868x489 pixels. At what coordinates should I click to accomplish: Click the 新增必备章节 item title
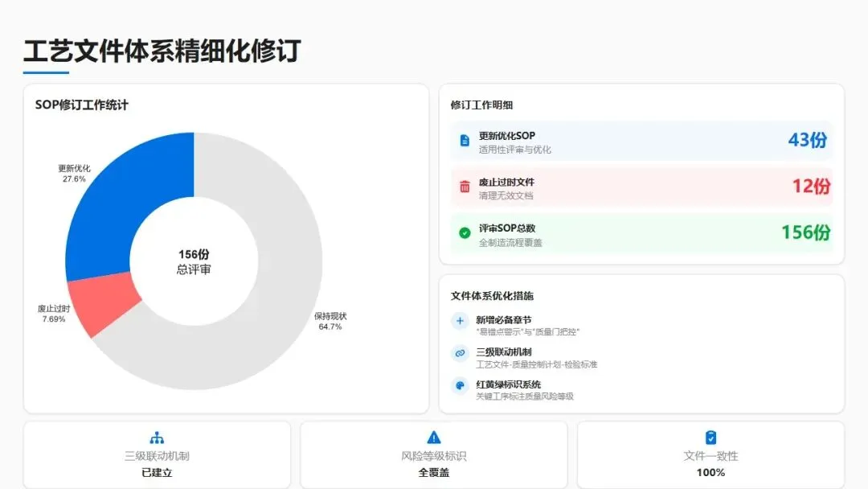click(x=504, y=320)
